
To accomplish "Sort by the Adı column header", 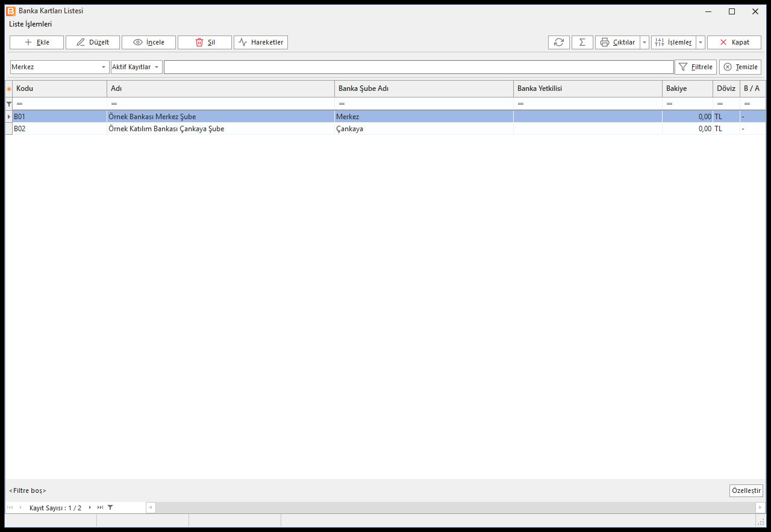I will coord(220,88).
